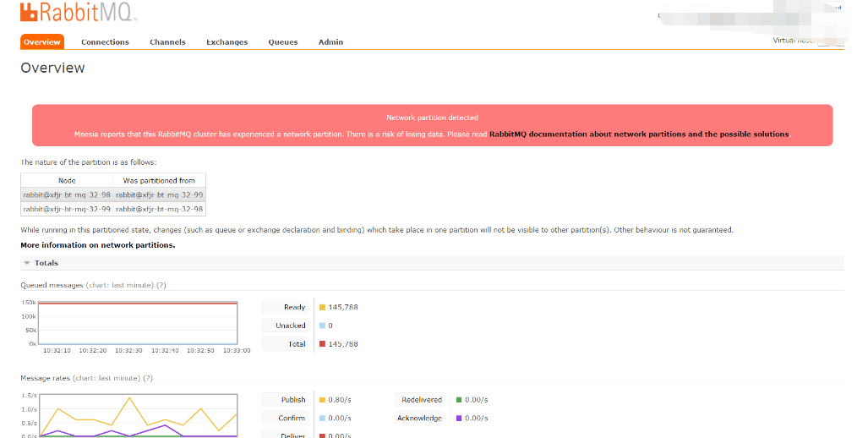The width and height of the screenshot is (868, 438).
Task: Select the first partition table row node
Action: 67,194
